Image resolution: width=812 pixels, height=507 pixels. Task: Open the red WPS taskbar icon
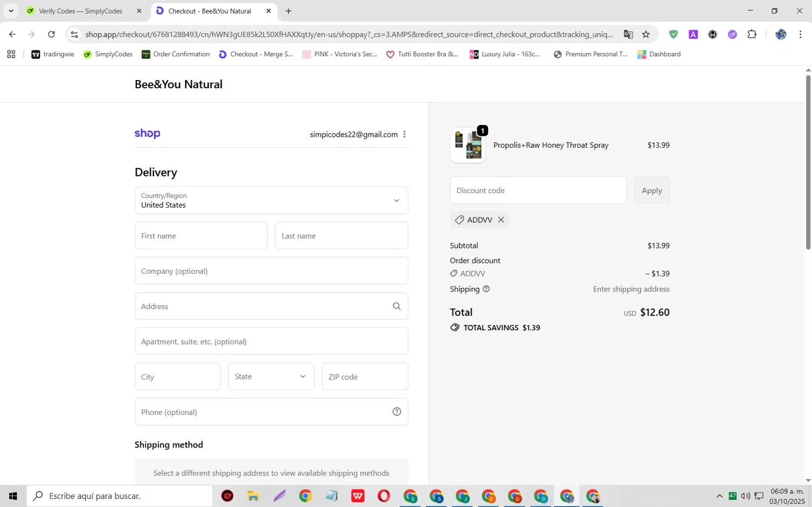(358, 496)
